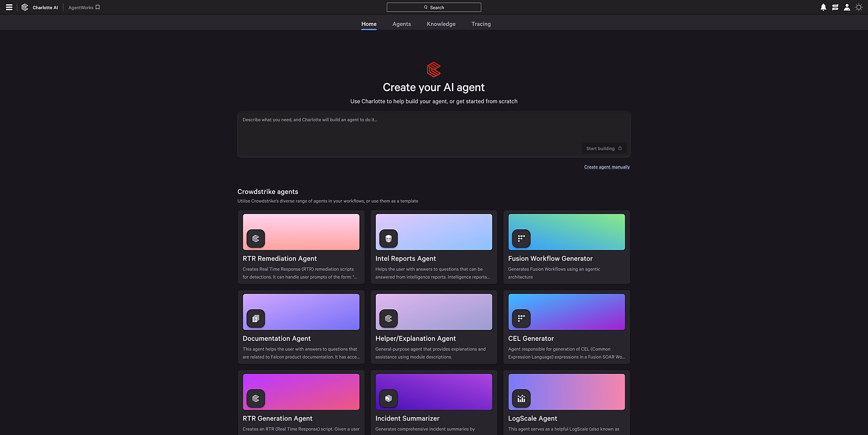Click the Crowdstrike agents section heading
Image resolution: width=868 pixels, height=435 pixels.
pos(267,192)
